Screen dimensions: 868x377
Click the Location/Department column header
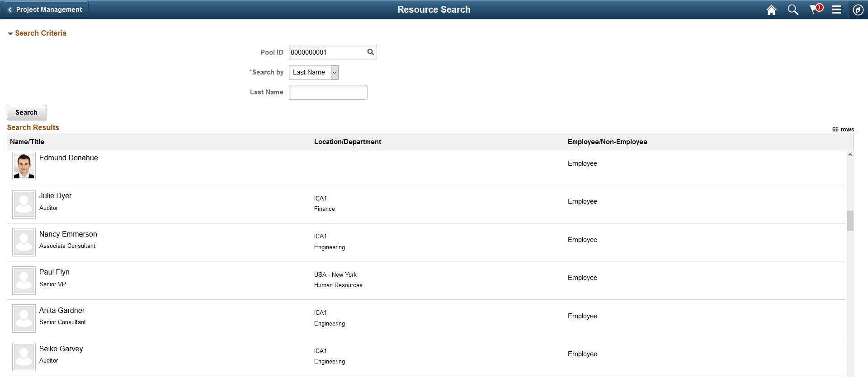(x=348, y=142)
